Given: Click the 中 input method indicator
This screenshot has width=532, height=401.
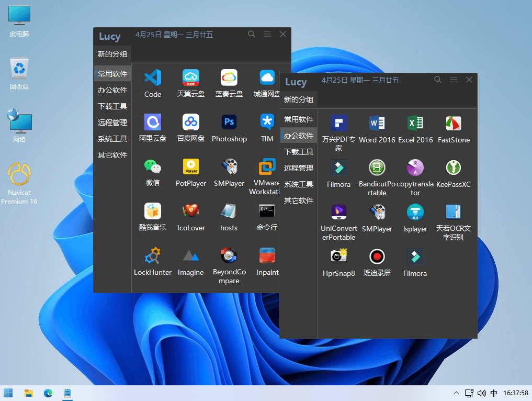Looking at the screenshot, I should tap(494, 393).
